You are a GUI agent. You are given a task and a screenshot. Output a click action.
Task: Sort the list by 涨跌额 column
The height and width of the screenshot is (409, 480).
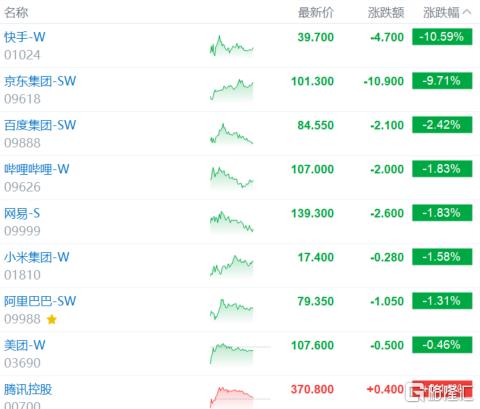386,13
